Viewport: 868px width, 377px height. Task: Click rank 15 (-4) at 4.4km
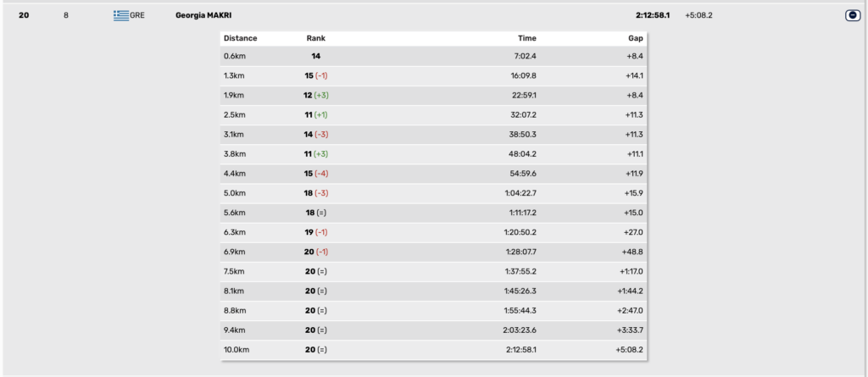(316, 174)
